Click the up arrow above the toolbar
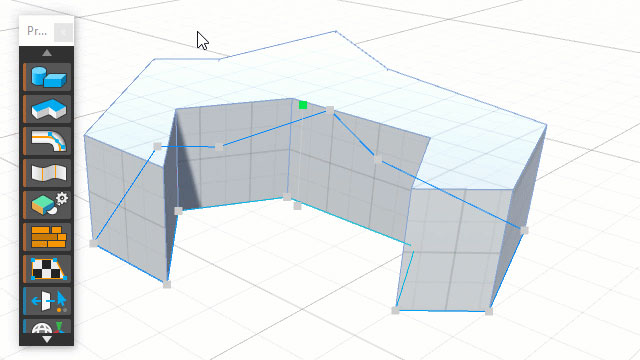Image resolution: width=640 pixels, height=360 pixels. pos(47,53)
